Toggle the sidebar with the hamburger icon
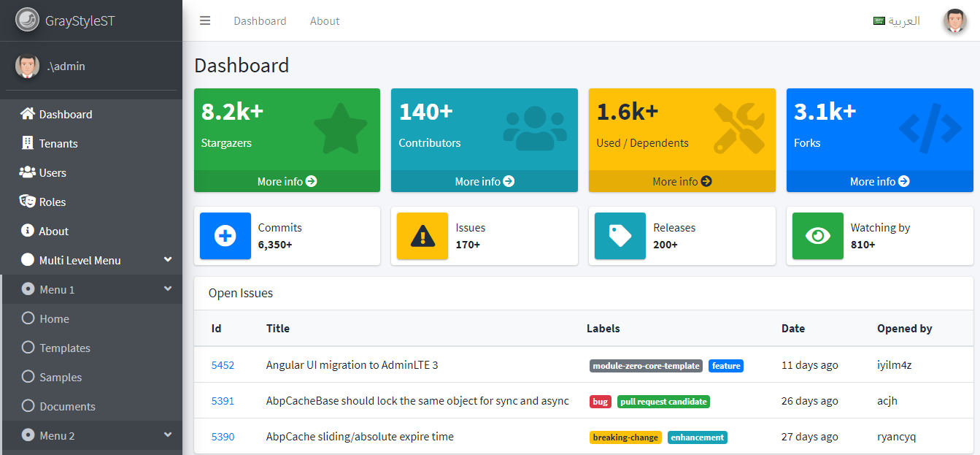This screenshot has width=980, height=455. pos(205,20)
